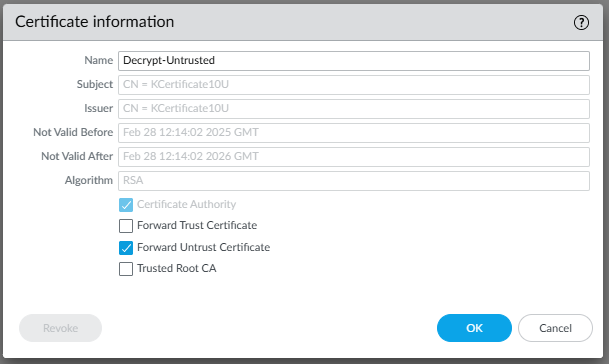Viewport: 609px width, 364px height.
Task: Click the Issuer field with CN = KCertificate10U
Action: 354,109
